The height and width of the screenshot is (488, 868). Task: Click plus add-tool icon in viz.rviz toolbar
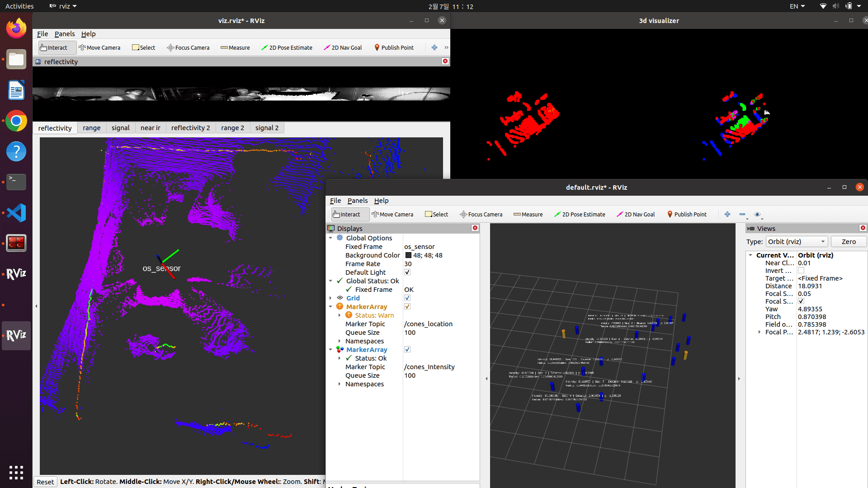[x=434, y=47]
